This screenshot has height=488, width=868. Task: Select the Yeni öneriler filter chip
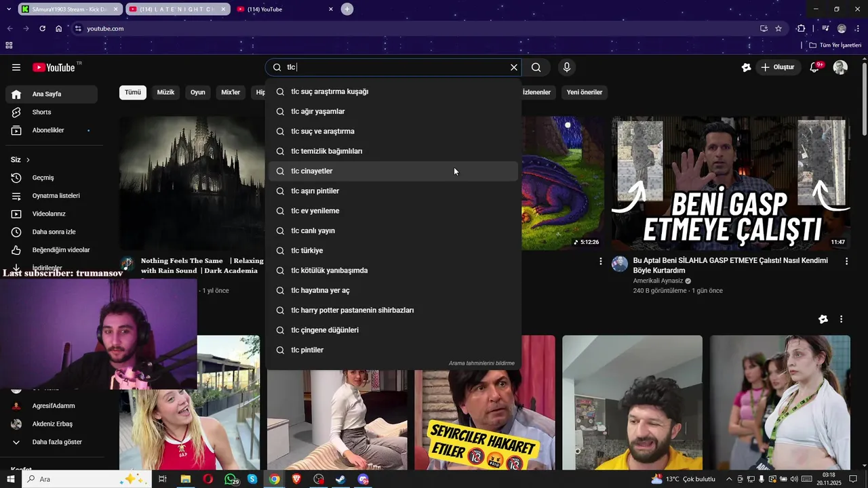pos(585,92)
